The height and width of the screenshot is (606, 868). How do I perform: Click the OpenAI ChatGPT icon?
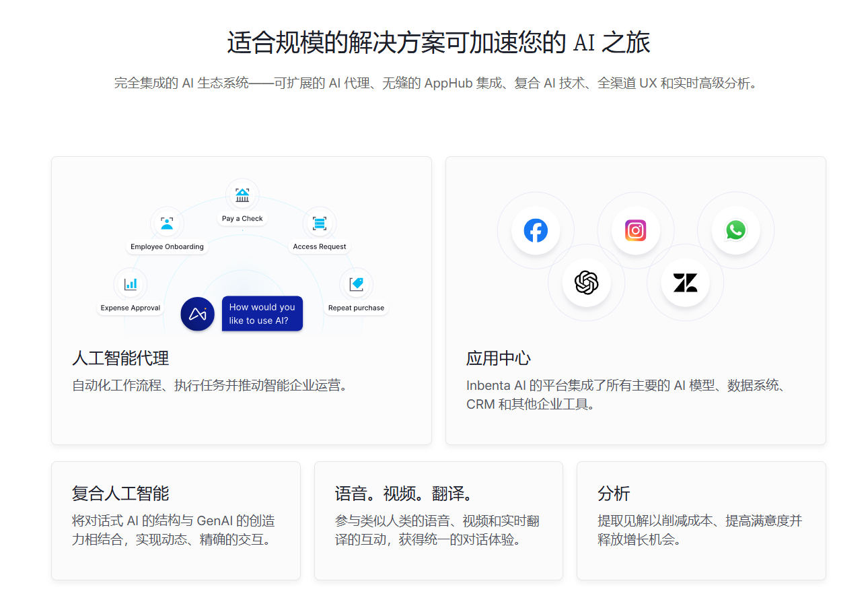586,282
